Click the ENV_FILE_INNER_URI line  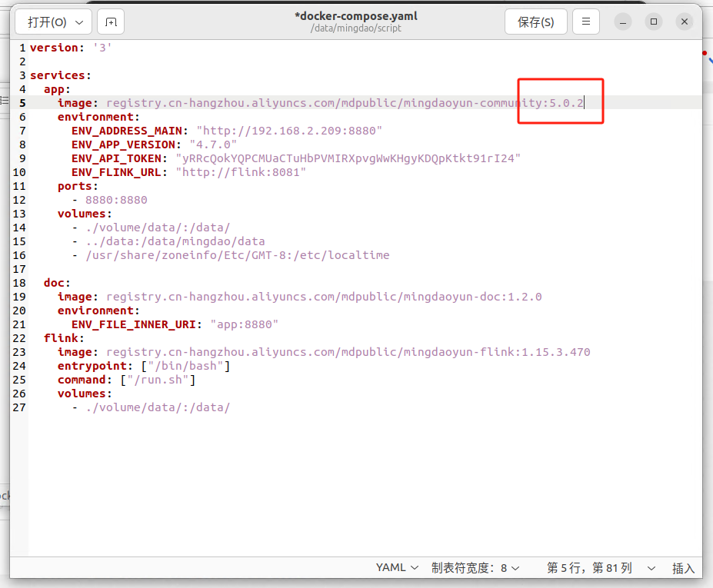pos(175,324)
